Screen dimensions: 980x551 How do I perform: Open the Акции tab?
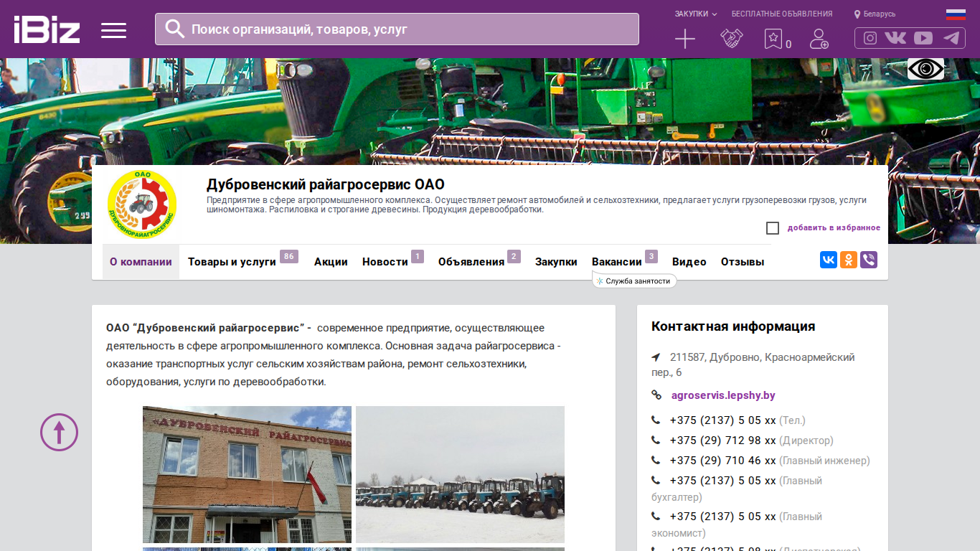click(x=331, y=262)
